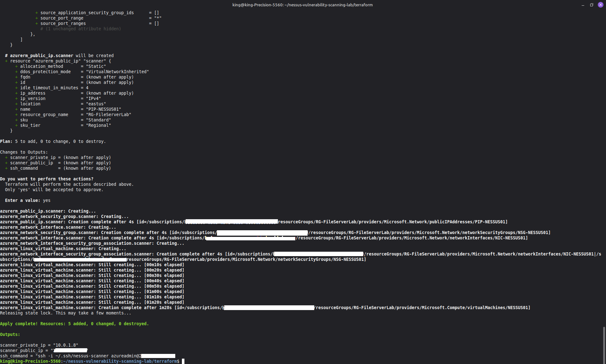This screenshot has height=364, width=606.
Task: Close the terminal window
Action: tap(600, 5)
